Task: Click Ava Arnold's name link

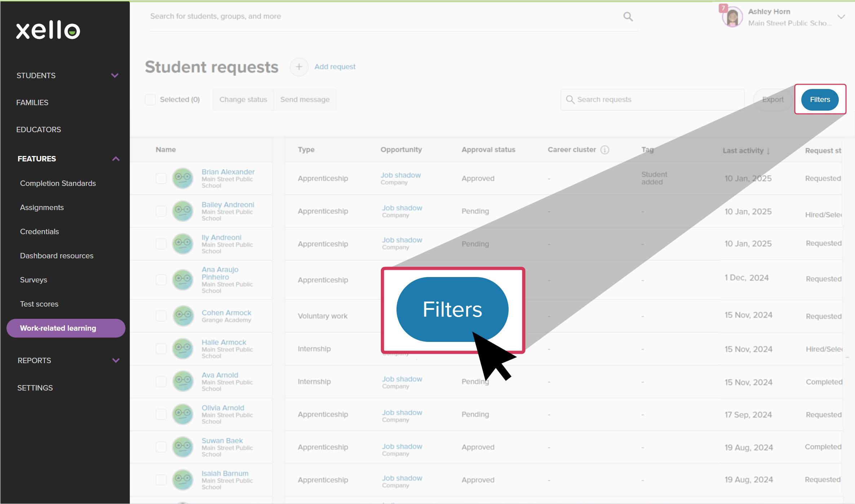Action: coord(220,375)
